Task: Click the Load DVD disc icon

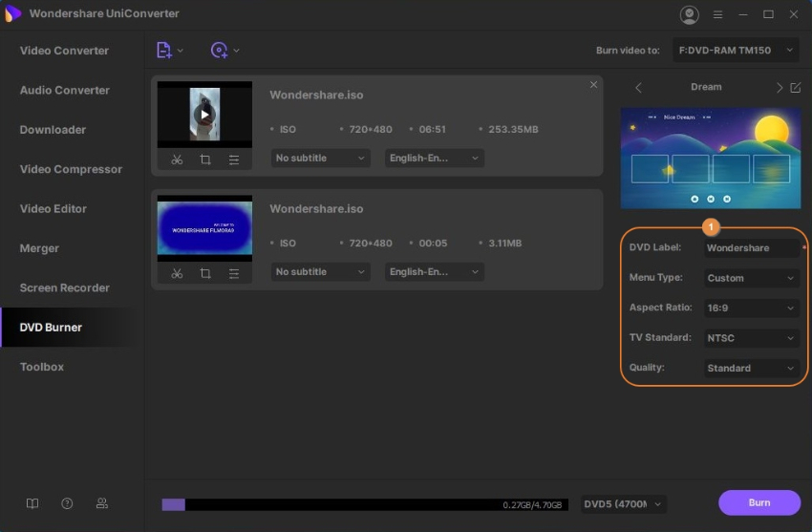Action: point(220,51)
